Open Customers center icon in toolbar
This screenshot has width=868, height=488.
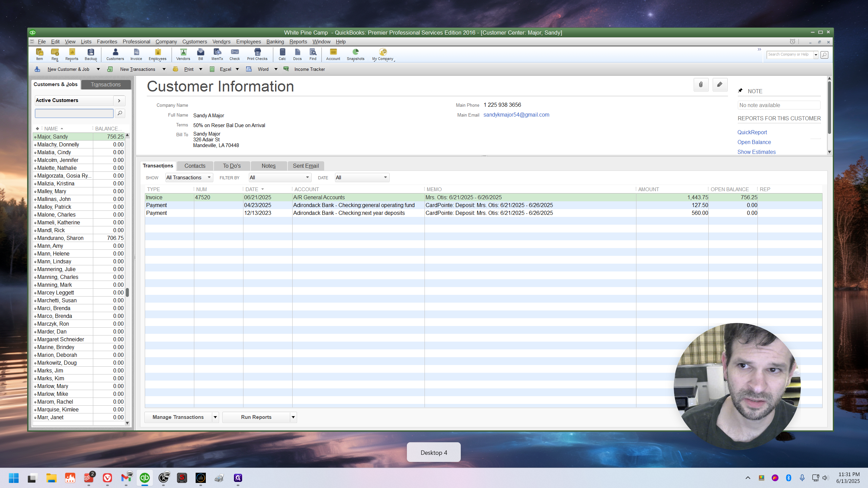click(115, 54)
